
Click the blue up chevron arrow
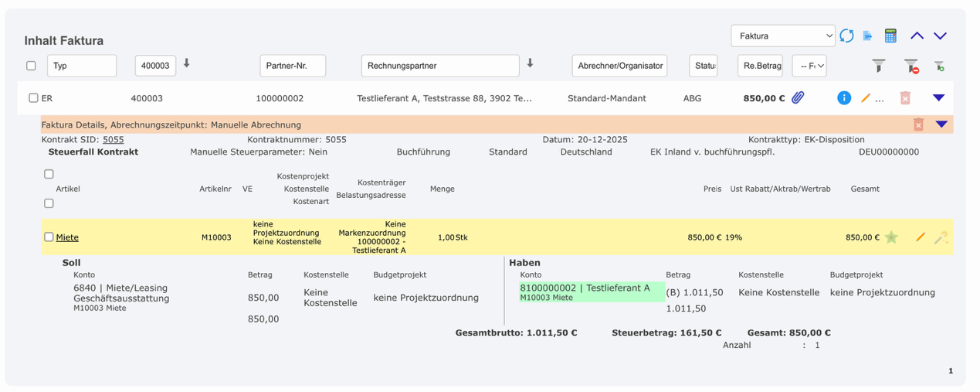917,36
